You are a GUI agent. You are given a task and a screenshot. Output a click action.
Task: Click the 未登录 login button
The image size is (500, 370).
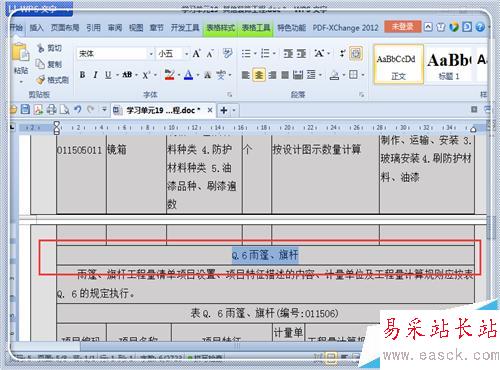pyautogui.click(x=402, y=27)
